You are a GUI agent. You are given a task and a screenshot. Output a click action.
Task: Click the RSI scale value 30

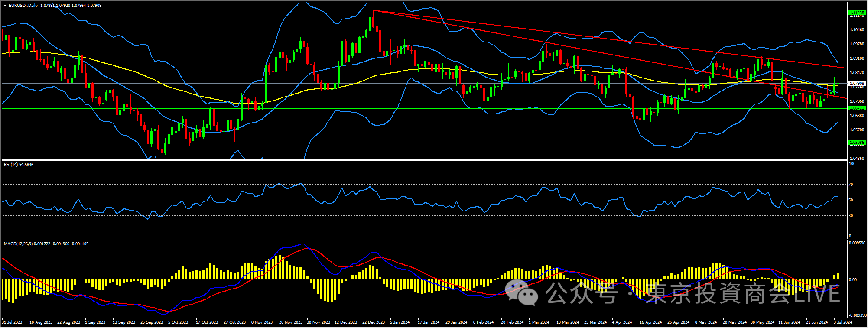tap(851, 216)
